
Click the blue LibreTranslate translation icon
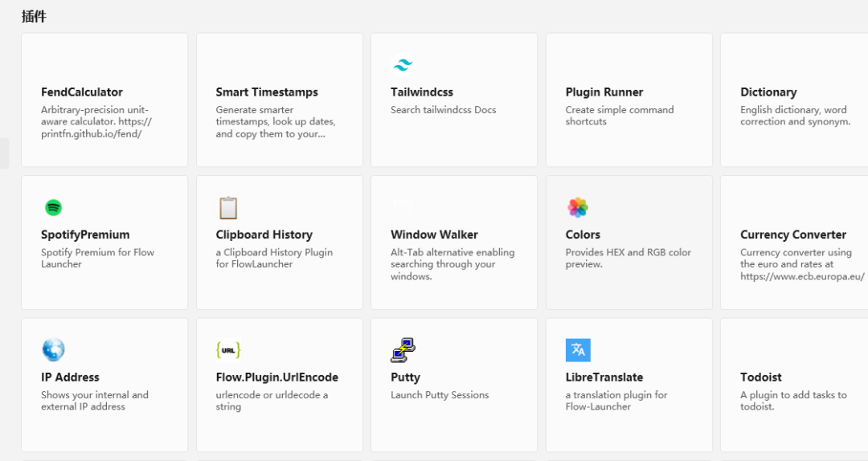pos(578,350)
